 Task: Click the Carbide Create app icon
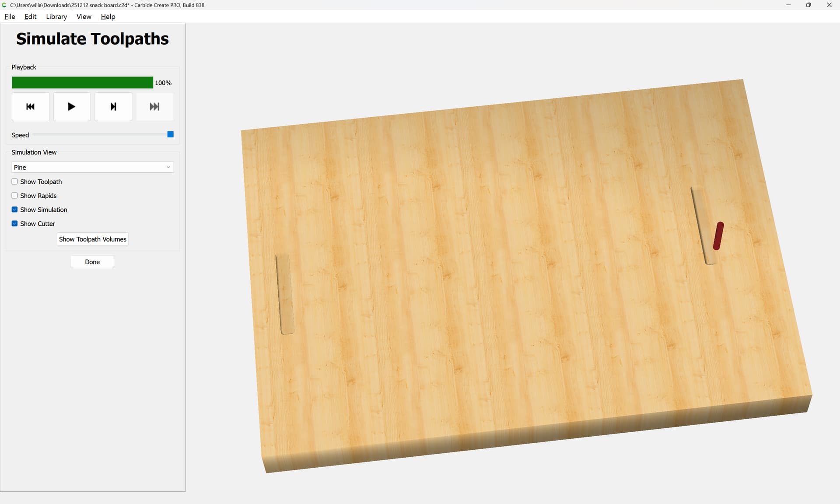(x=4, y=5)
